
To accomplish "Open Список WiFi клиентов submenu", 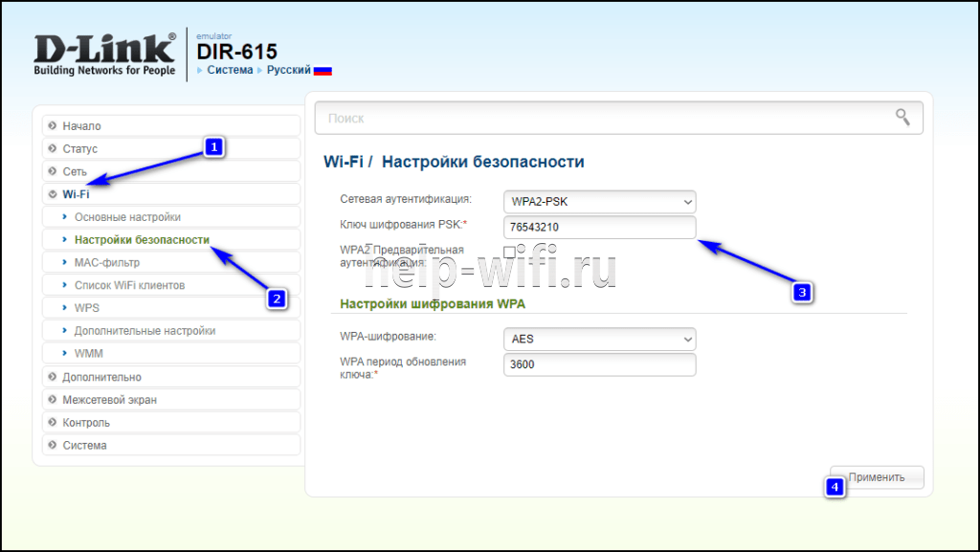I will [171, 285].
